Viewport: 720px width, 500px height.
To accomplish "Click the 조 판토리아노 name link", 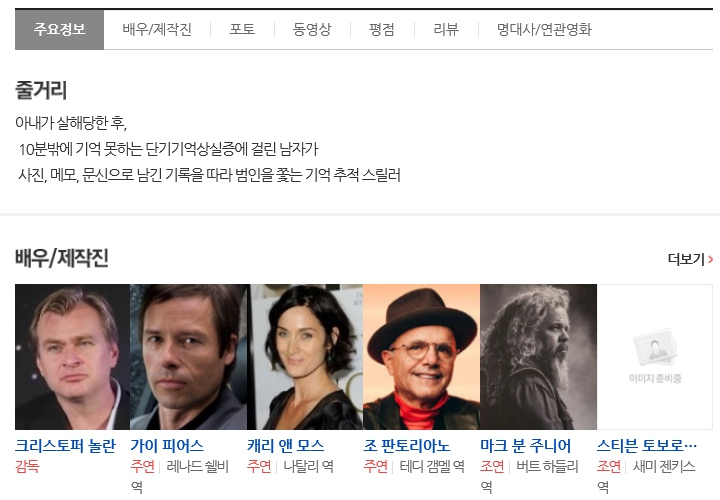I will coord(407,446).
